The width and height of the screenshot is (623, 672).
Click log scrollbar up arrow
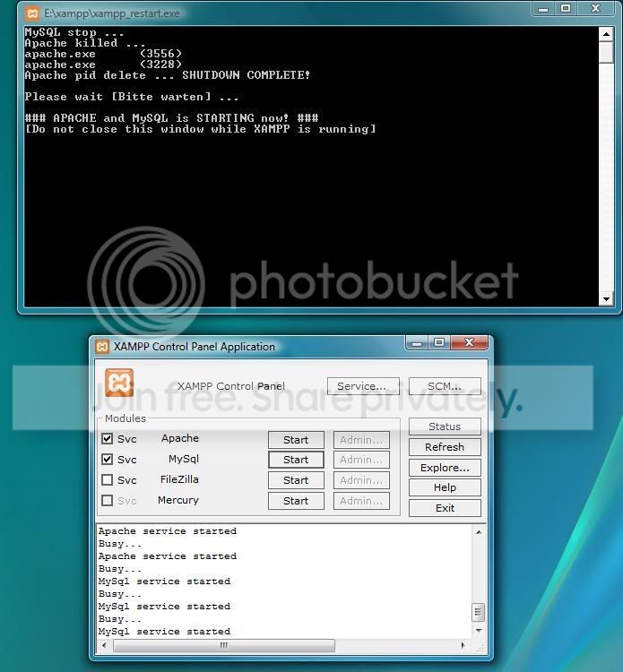coord(479,532)
